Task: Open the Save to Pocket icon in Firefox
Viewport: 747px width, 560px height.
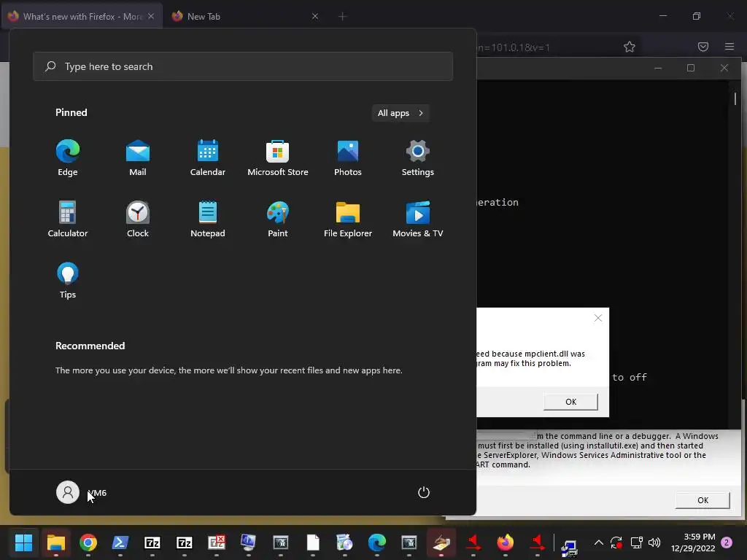Action: pyautogui.click(x=703, y=47)
